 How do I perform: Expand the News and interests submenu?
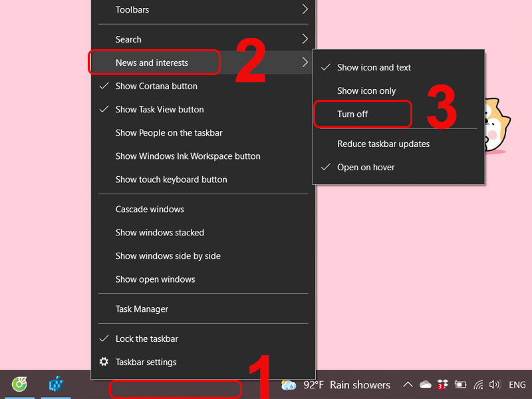tap(203, 63)
